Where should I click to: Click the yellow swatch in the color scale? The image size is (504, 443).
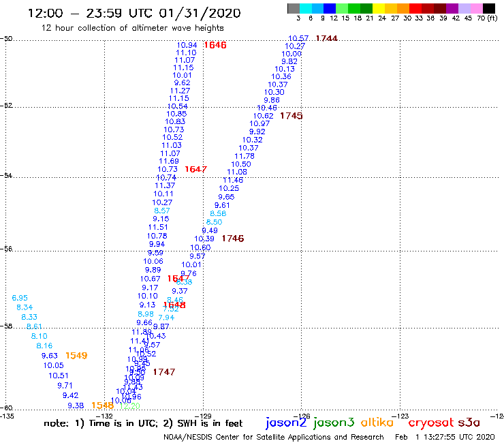[x=379, y=8]
